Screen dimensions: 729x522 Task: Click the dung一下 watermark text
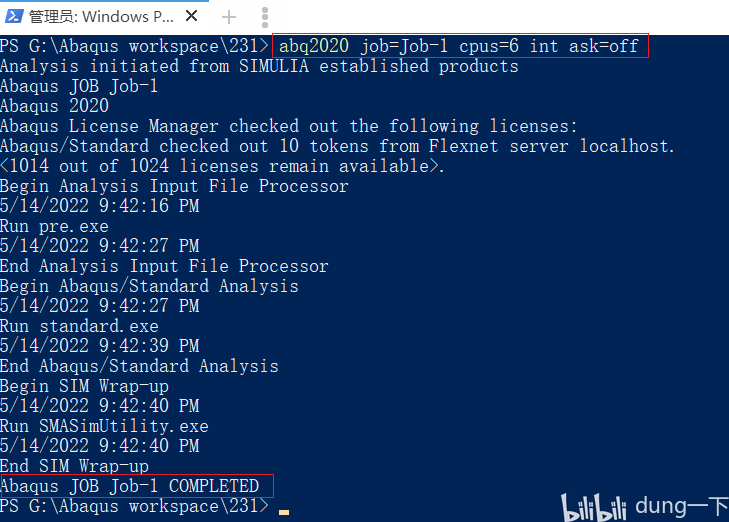click(682, 506)
